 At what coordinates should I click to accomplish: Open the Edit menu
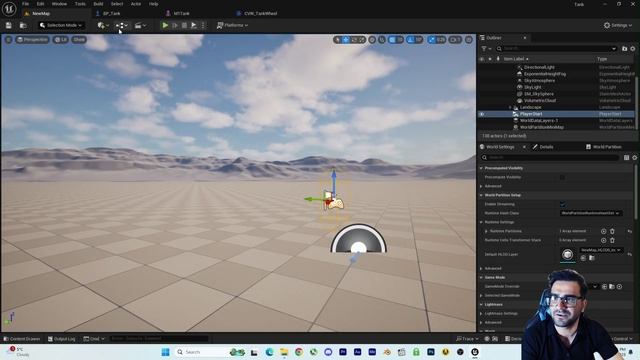tap(40, 4)
